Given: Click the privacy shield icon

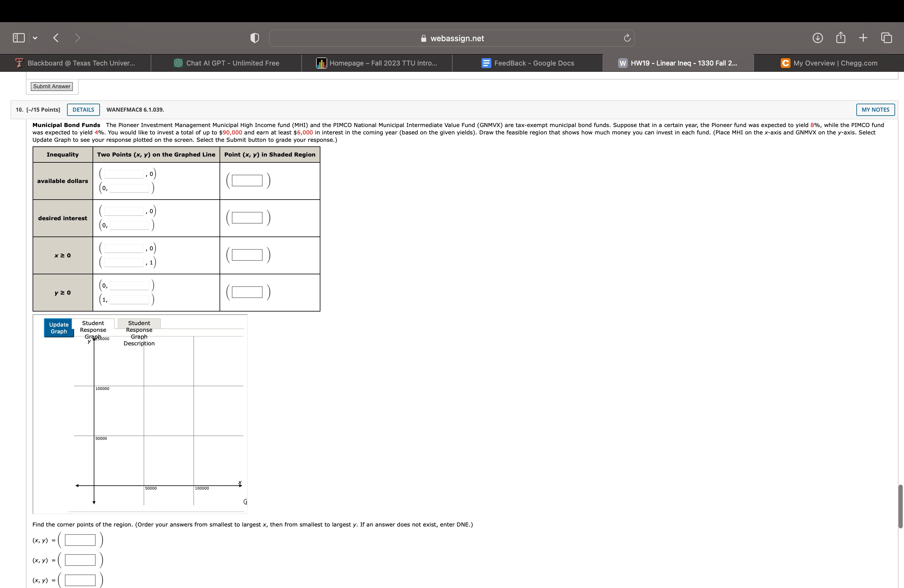Looking at the screenshot, I should pyautogui.click(x=255, y=38).
